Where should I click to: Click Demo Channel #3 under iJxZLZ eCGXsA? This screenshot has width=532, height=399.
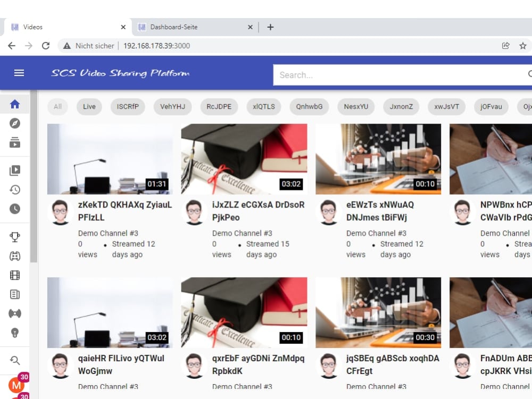[x=242, y=233]
